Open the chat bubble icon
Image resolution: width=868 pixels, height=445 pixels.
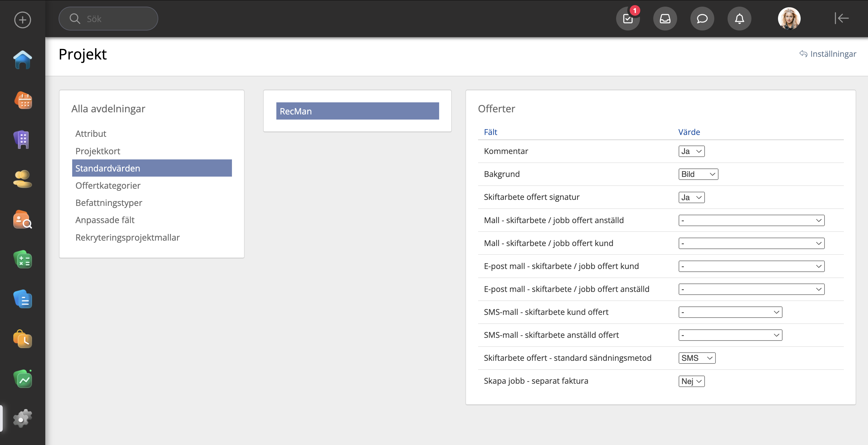point(702,18)
